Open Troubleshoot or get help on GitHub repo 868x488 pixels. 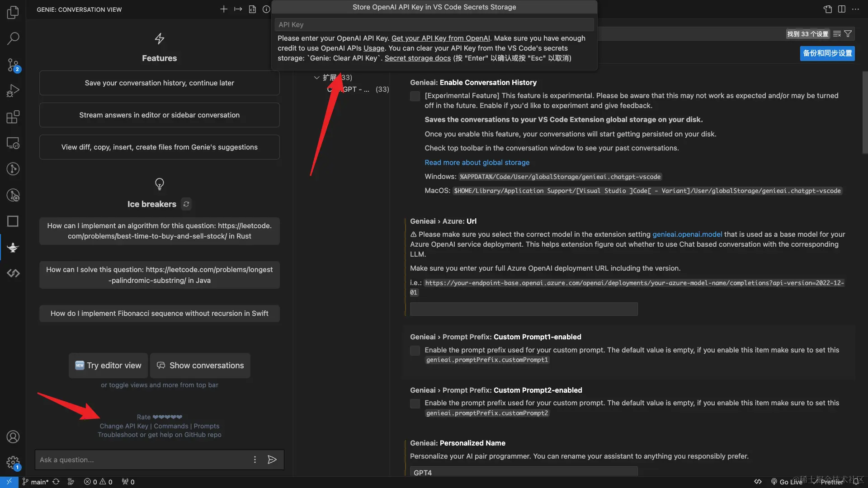coord(160,435)
